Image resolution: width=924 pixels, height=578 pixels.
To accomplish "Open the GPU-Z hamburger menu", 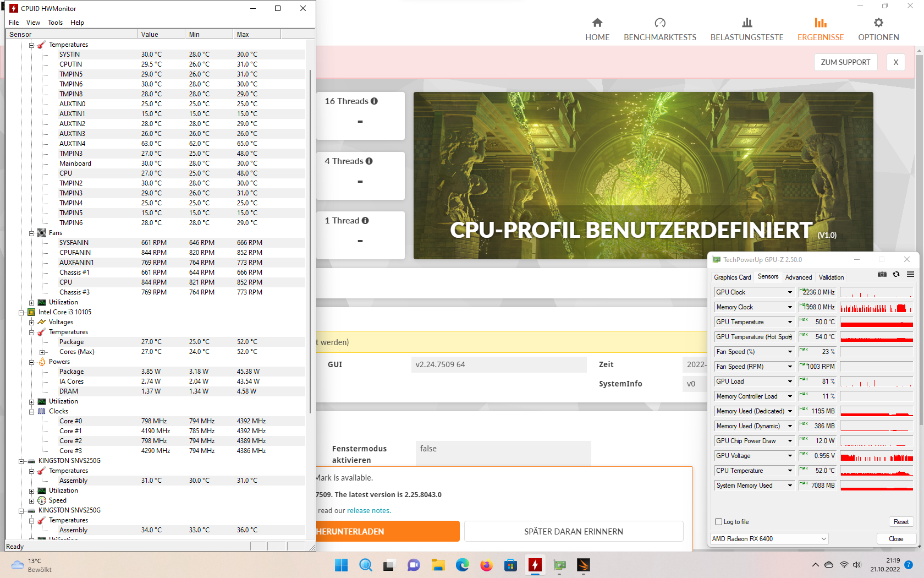I will [x=910, y=274].
